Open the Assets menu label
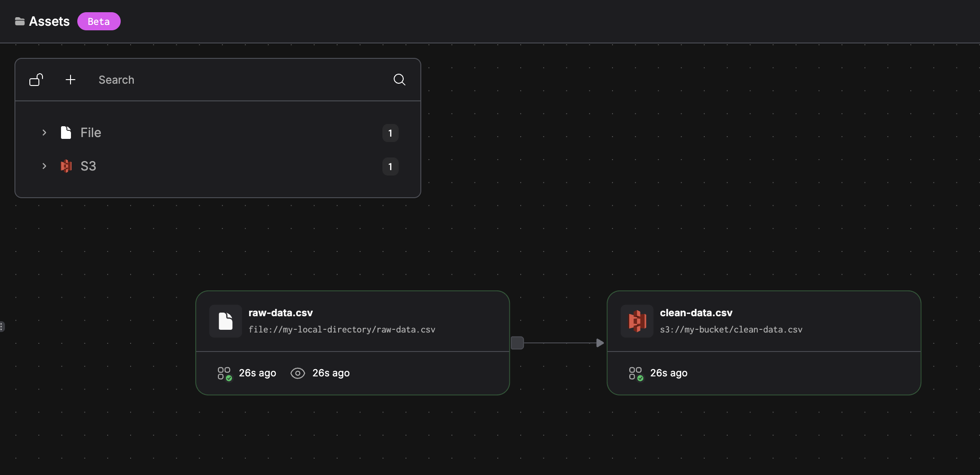This screenshot has width=980, height=475. [49, 21]
